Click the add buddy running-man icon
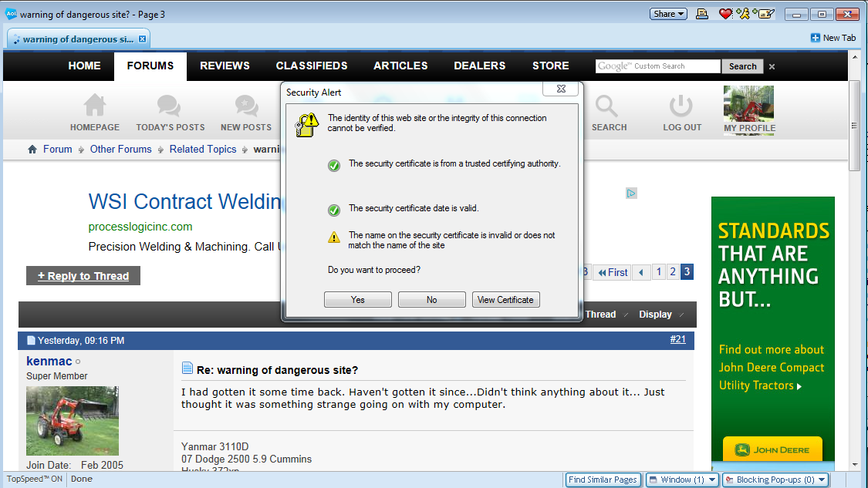Screen dimensions: 868x488 point(744,14)
